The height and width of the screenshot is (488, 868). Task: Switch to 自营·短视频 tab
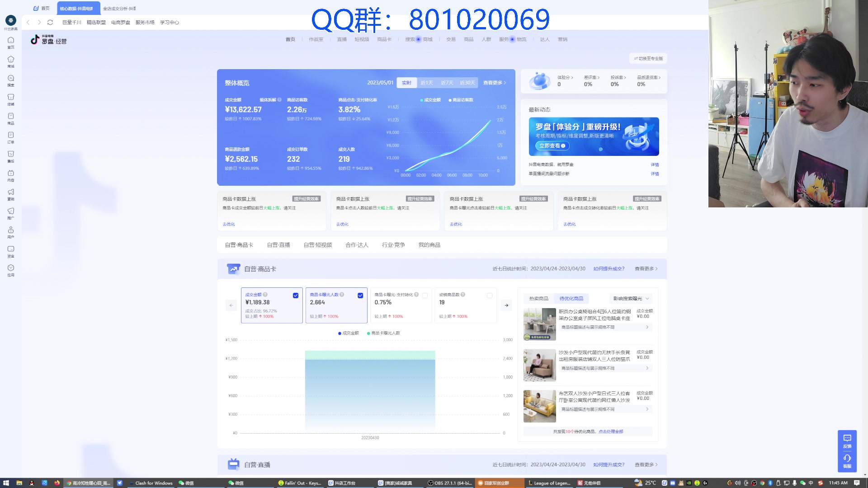(318, 245)
